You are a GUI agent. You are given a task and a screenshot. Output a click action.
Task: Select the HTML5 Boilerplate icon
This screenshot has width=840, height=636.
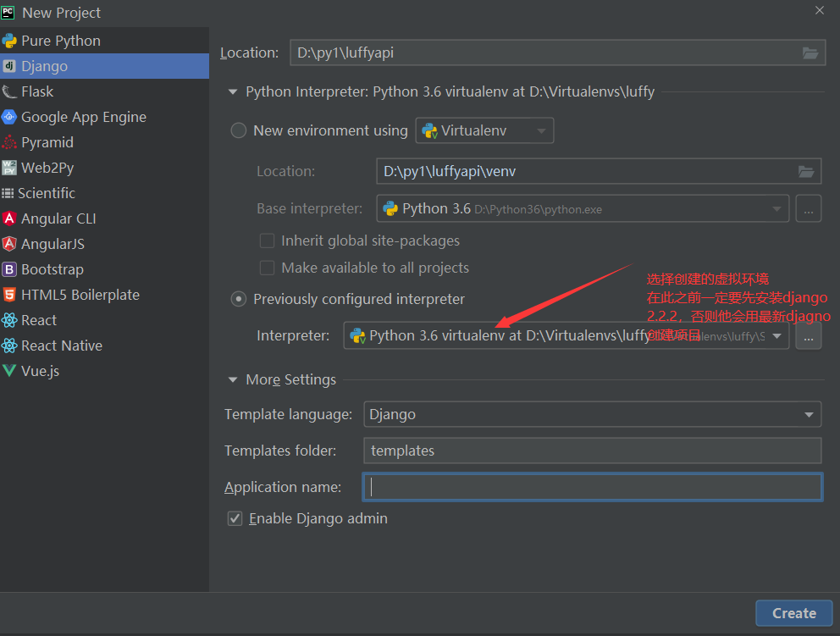(x=9, y=295)
